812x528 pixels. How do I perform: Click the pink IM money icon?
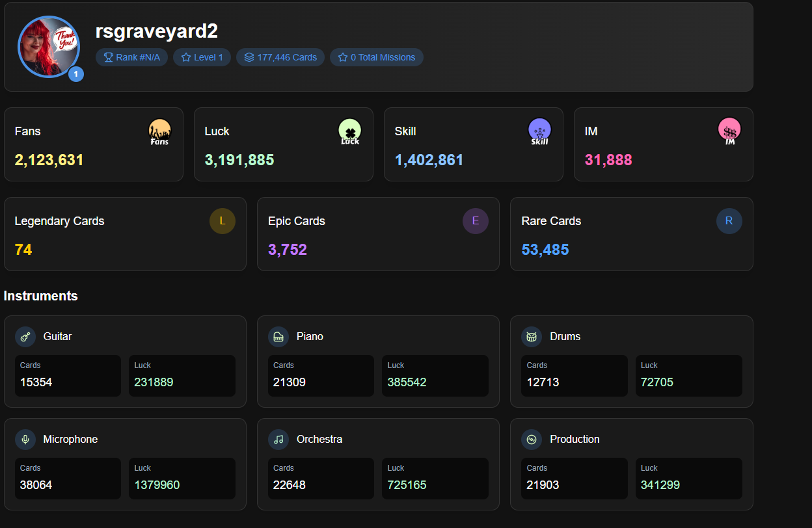(729, 131)
